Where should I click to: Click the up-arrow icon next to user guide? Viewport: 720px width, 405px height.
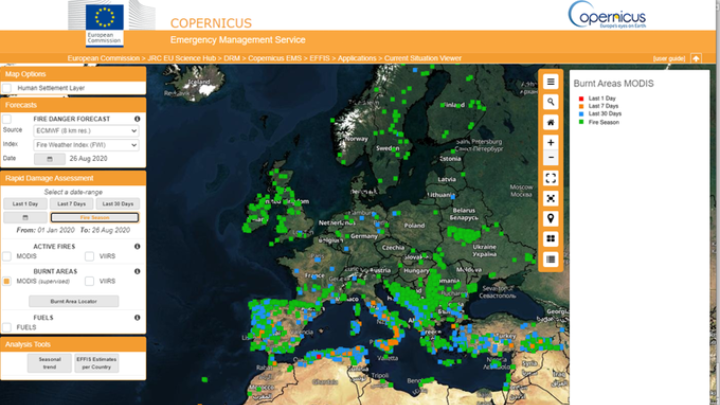coord(696,58)
